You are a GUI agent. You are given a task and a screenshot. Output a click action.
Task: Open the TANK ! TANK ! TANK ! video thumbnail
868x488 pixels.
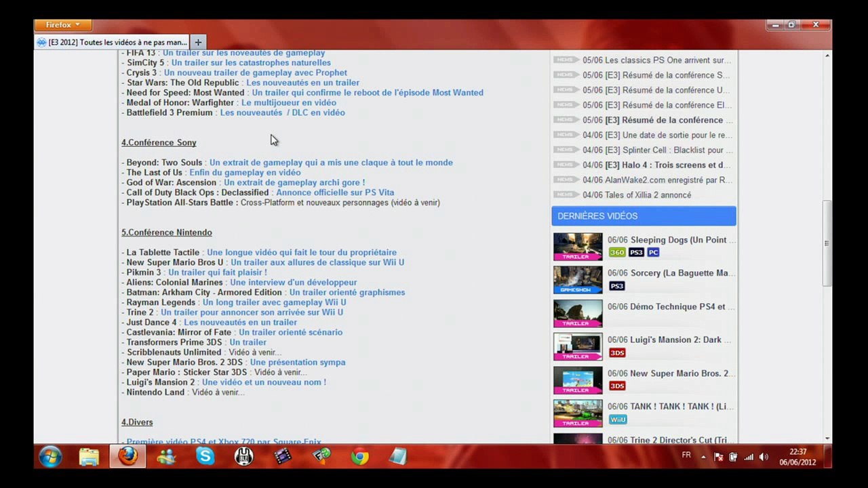(x=578, y=414)
